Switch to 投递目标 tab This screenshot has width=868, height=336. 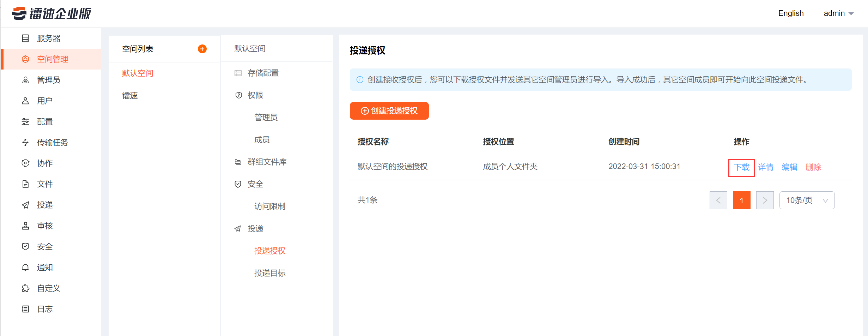[270, 272]
